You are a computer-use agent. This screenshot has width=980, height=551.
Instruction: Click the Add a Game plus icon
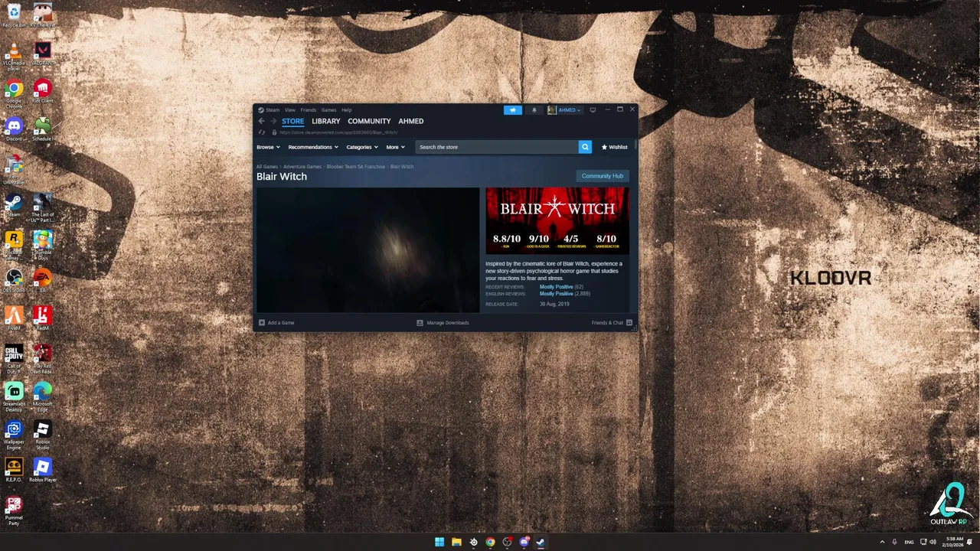262,323
